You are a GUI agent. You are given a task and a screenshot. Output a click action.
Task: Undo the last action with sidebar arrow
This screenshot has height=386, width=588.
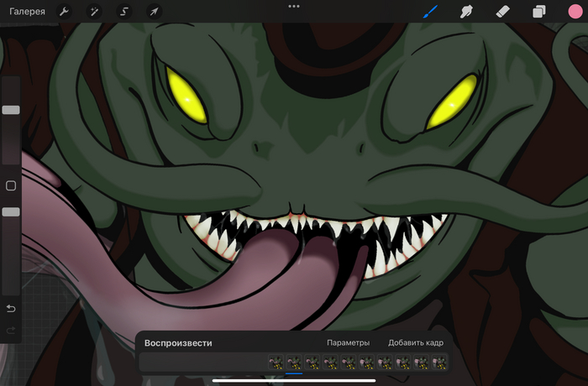click(x=11, y=309)
